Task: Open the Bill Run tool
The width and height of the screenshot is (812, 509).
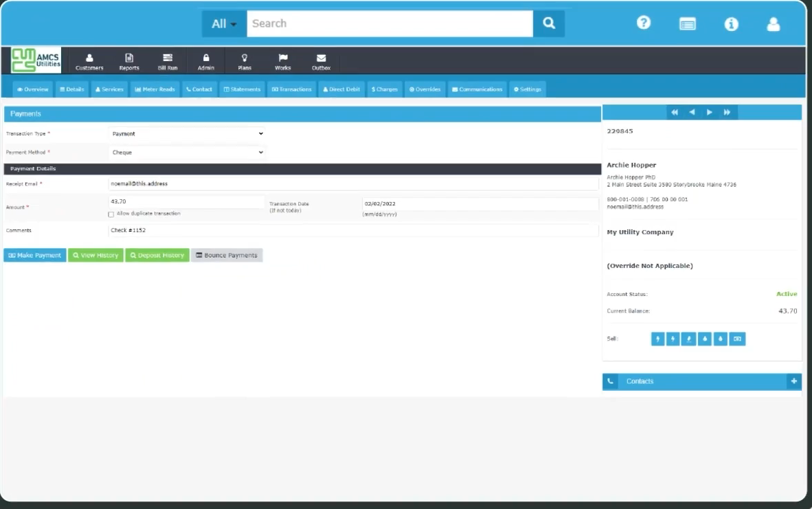Action: [x=168, y=60]
